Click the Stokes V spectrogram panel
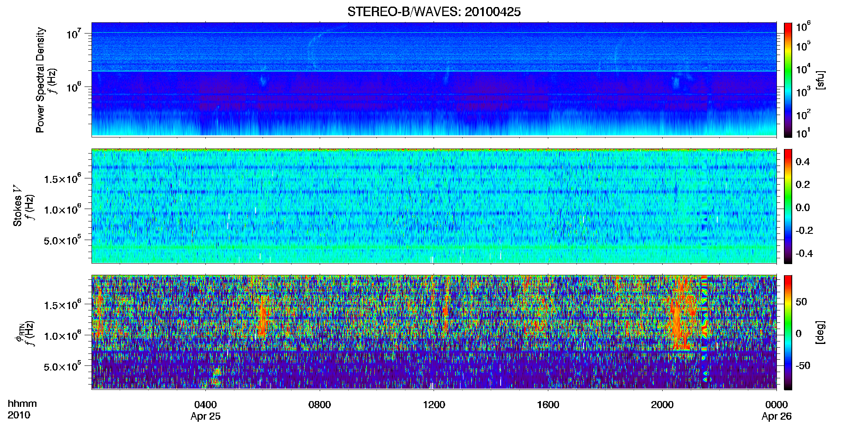The image size is (868, 447). click(x=434, y=206)
